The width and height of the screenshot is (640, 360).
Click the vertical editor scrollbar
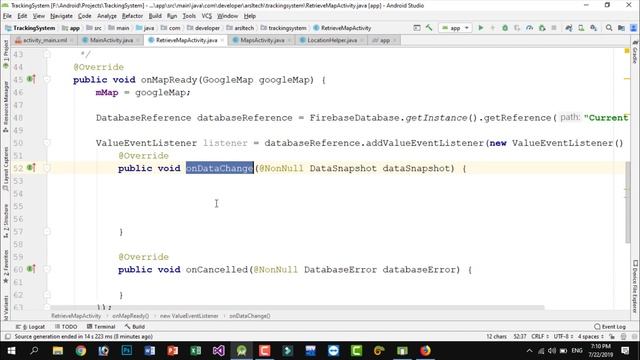pos(627,202)
